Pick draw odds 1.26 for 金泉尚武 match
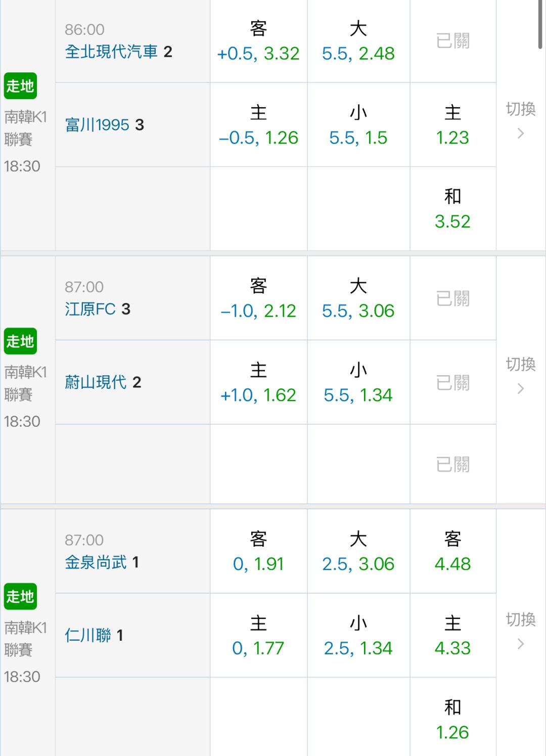Screen dimensions: 546x756 [452, 719]
